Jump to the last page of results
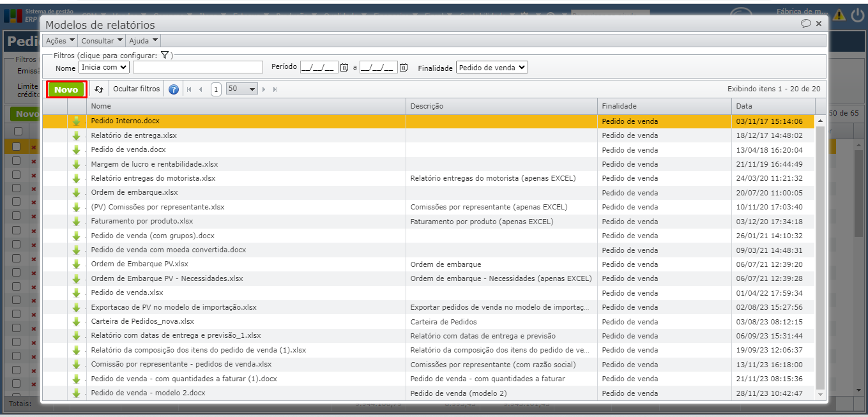868x417 pixels. [x=275, y=89]
